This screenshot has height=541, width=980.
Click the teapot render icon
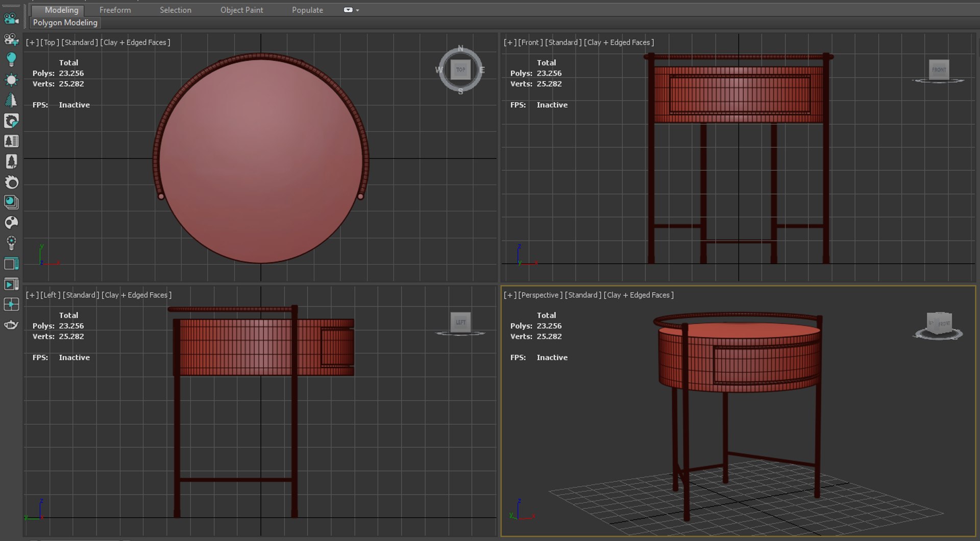point(11,325)
